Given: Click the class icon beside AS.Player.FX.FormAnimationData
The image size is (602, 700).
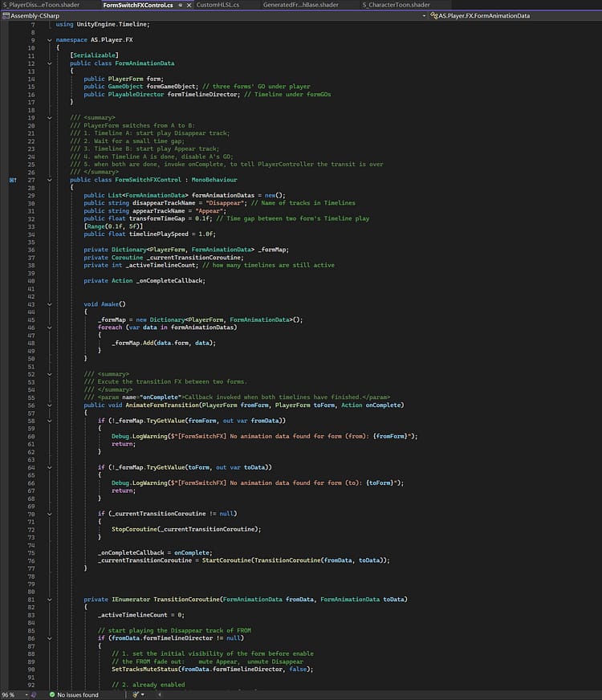Looking at the screenshot, I should pos(433,15).
